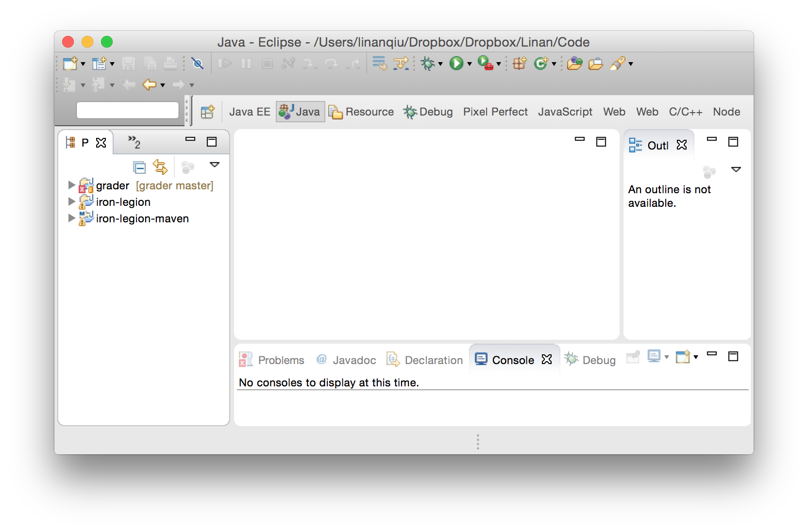
Task: Maximize the editor area
Action: [x=601, y=142]
